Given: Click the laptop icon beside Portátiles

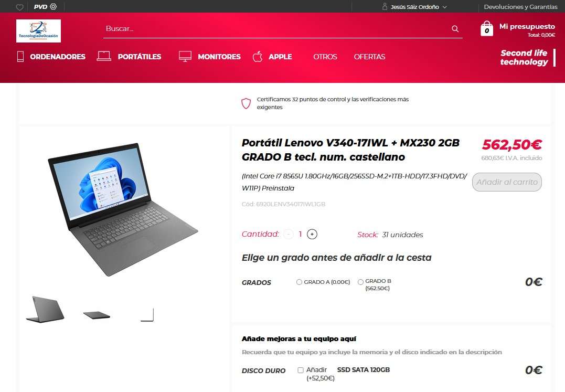Looking at the screenshot, I should tap(104, 56).
